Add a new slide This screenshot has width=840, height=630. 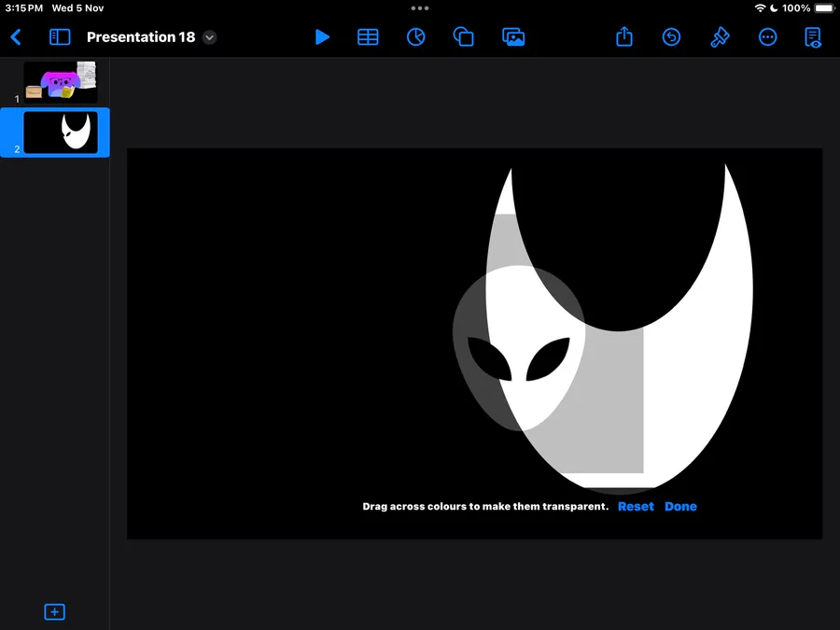pos(55,611)
